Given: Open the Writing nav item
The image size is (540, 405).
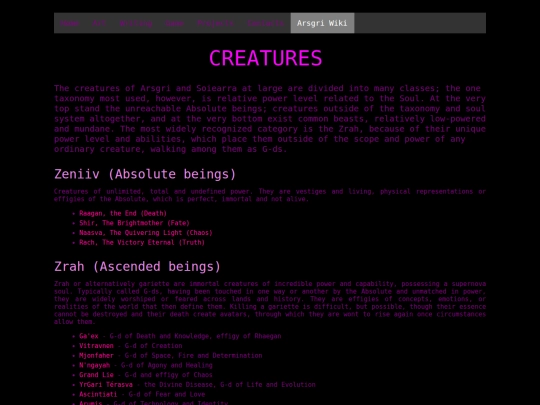Looking at the screenshot, I should [136, 23].
